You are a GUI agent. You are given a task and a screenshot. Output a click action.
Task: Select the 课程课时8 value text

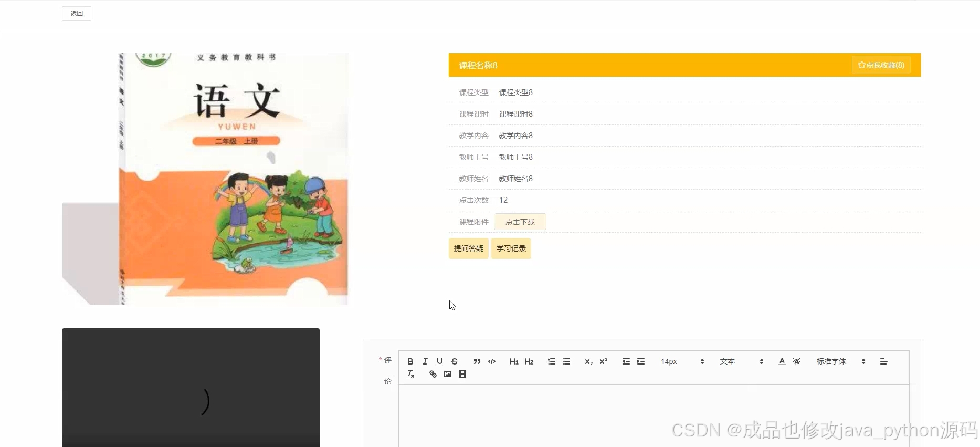[x=516, y=114]
